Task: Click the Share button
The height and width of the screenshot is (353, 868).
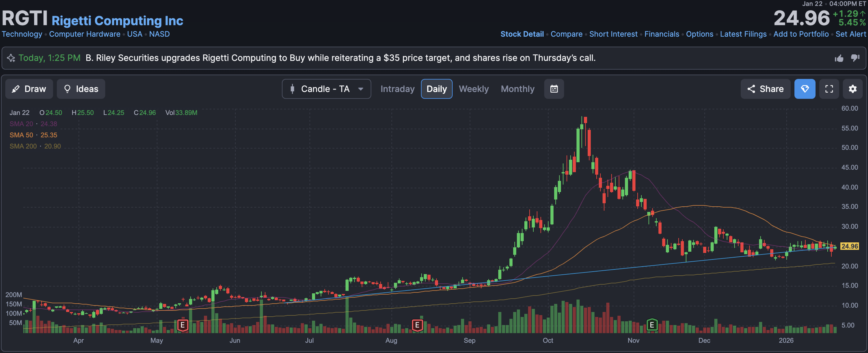Action: coord(765,89)
